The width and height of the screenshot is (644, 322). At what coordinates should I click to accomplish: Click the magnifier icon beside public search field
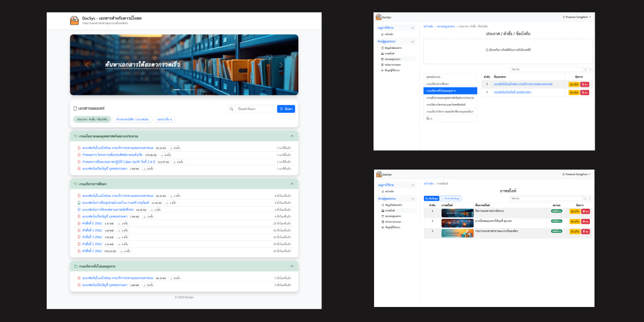[x=231, y=109]
